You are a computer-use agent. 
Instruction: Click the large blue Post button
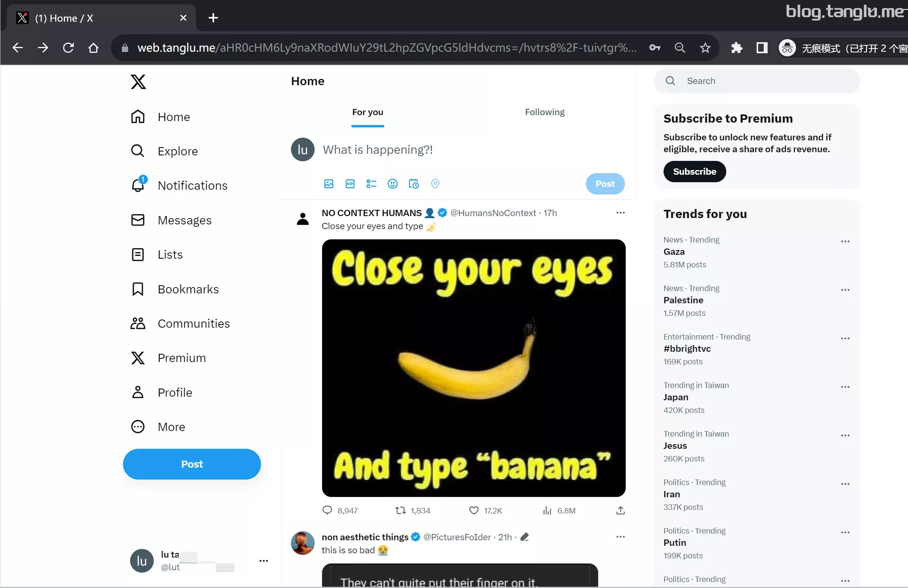coord(192,464)
